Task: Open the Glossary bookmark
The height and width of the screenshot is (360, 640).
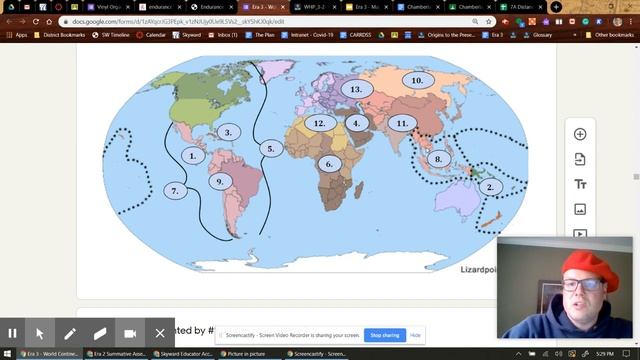Action: point(538,35)
